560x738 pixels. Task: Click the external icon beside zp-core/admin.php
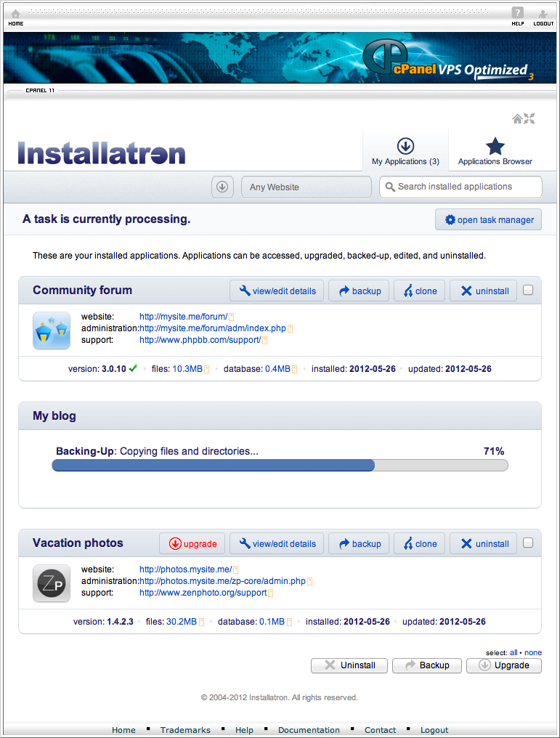309,581
